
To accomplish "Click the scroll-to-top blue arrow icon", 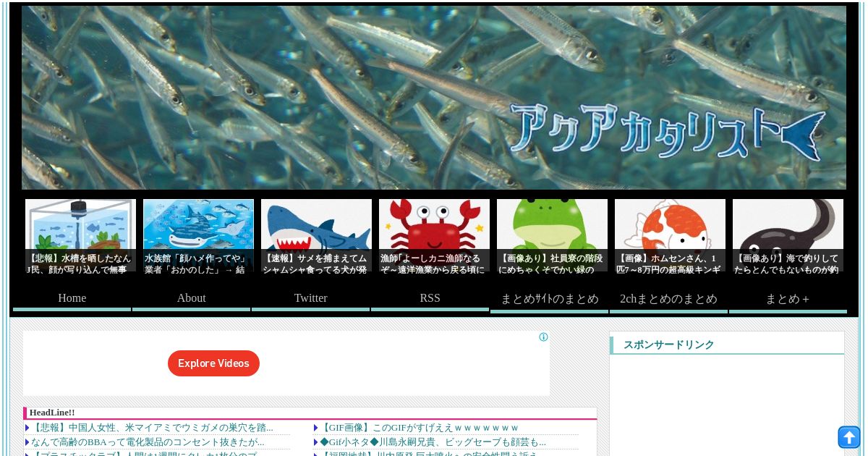I will point(849,437).
